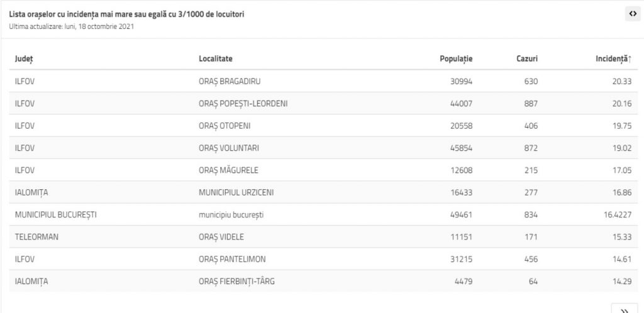Select the ORAȘ POPEȘTI-LEORDENI cell

click(243, 103)
